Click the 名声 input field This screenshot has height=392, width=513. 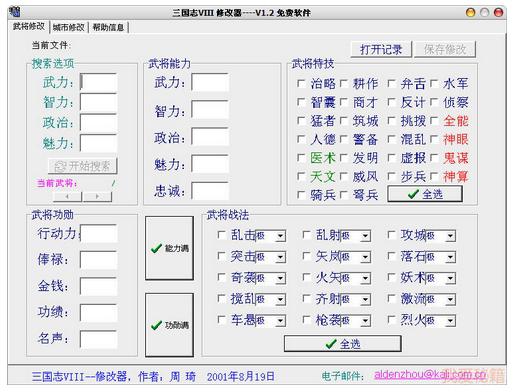tap(98, 340)
